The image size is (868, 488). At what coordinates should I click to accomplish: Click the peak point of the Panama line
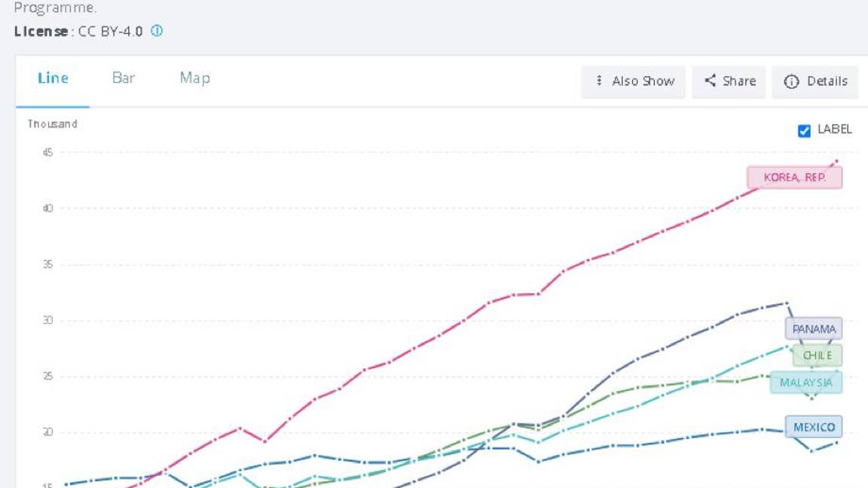click(787, 303)
